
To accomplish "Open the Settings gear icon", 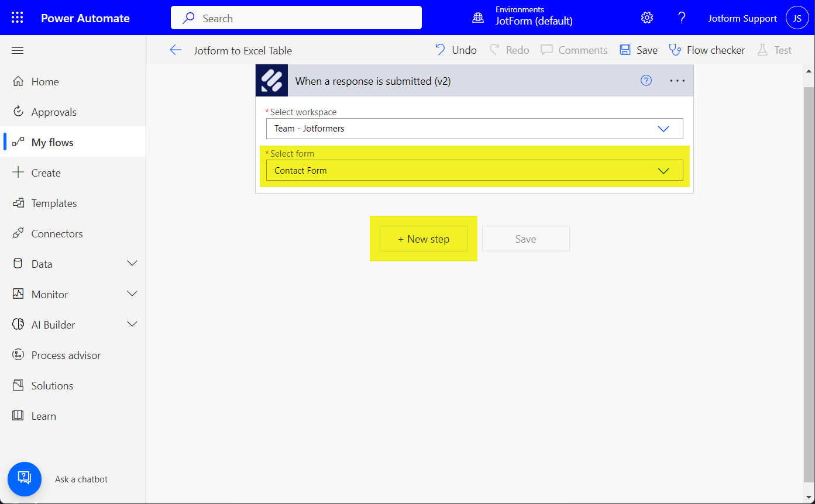I will (x=647, y=18).
